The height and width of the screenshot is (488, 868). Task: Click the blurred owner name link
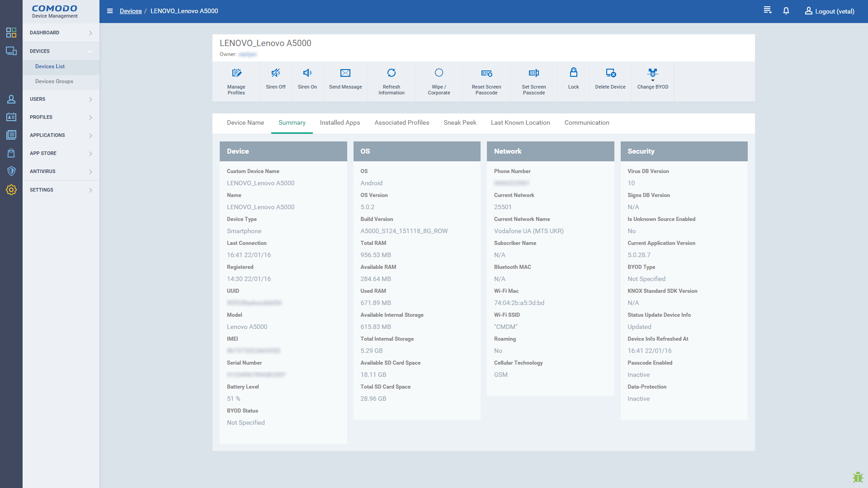[x=247, y=54]
